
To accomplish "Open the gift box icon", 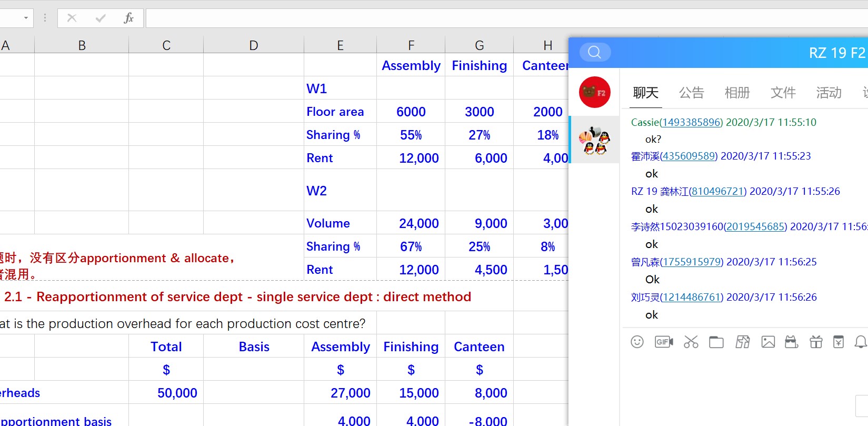I will pos(816,342).
